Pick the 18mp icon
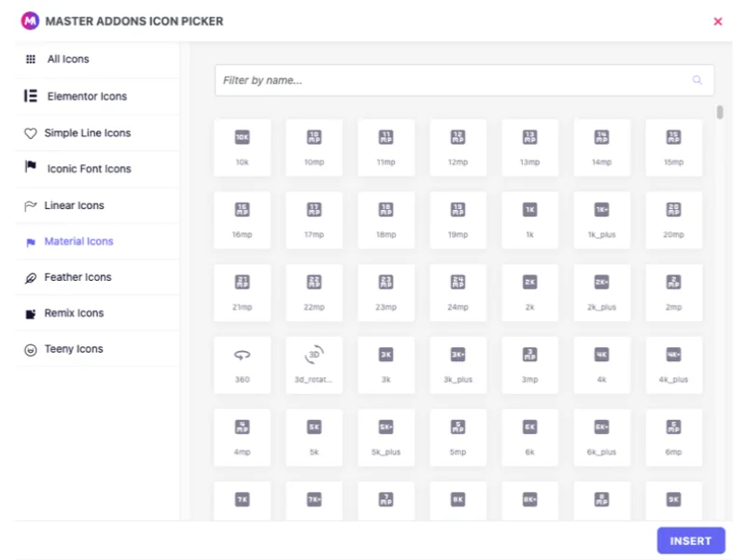The width and height of the screenshot is (747, 560). (x=386, y=220)
